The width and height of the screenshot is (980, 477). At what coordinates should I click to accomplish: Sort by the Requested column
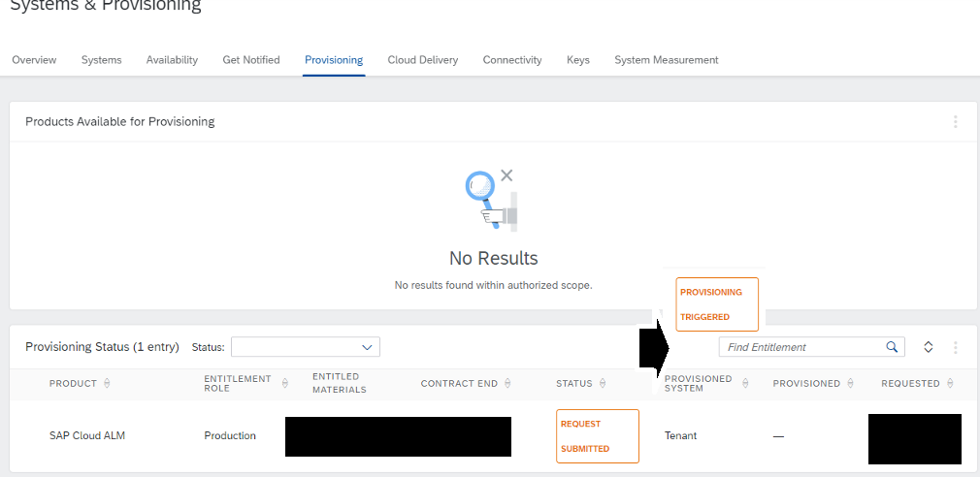click(950, 383)
